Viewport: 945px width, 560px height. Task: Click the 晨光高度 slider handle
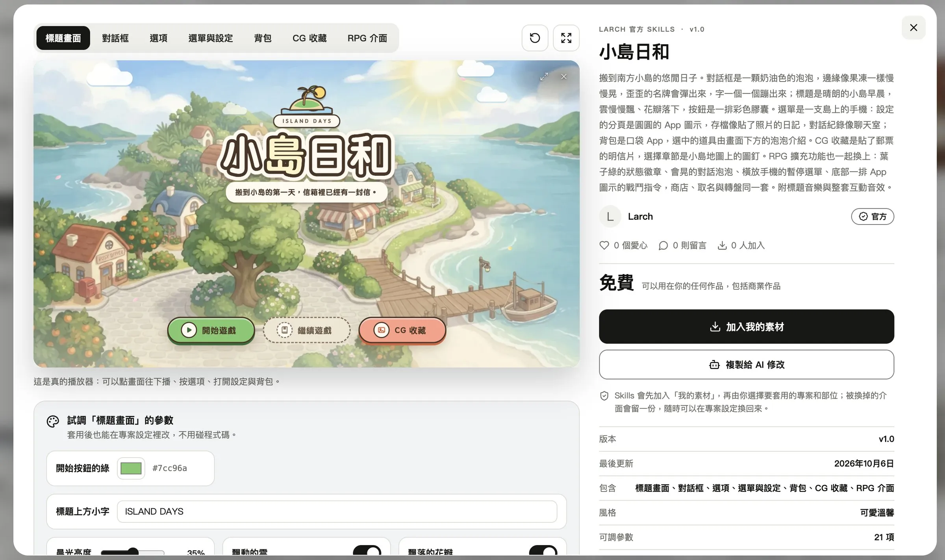click(x=133, y=552)
